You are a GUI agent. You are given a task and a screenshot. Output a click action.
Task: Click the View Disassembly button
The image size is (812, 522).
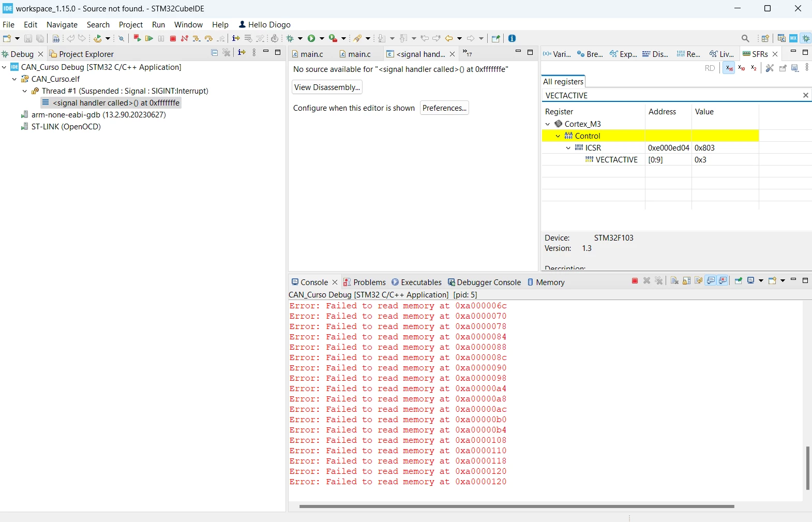327,87
